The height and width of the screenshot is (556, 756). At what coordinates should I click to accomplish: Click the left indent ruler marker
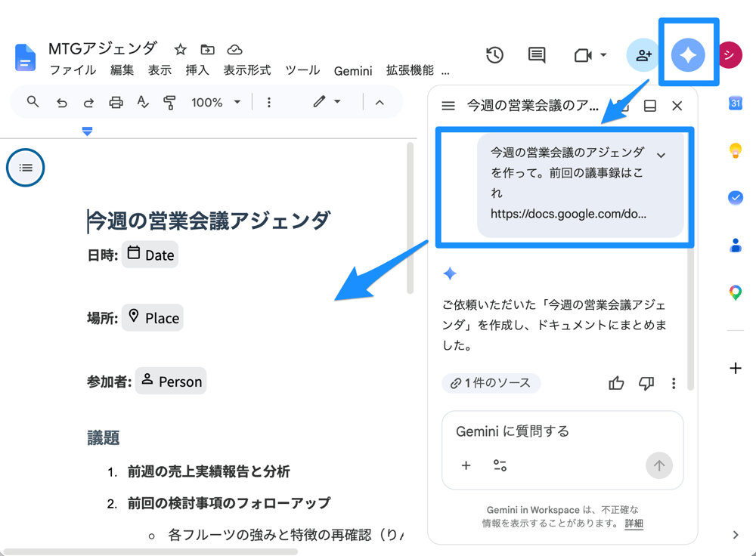click(x=87, y=131)
